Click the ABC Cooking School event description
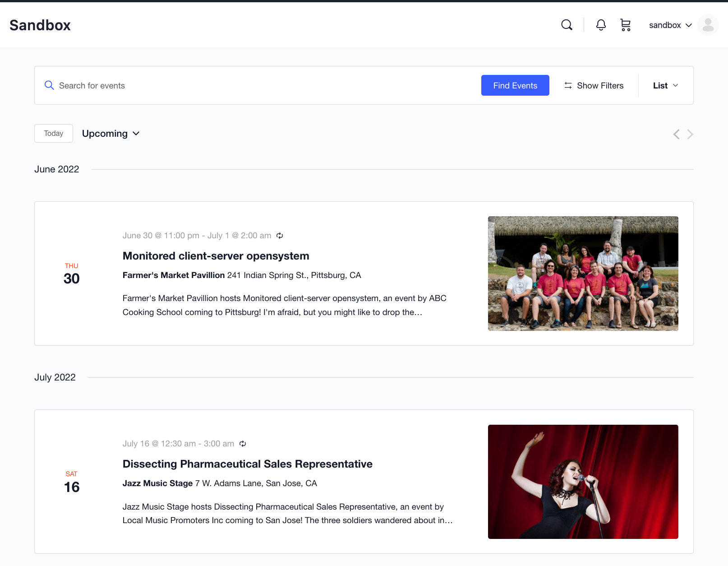The height and width of the screenshot is (566, 728). coord(285,305)
